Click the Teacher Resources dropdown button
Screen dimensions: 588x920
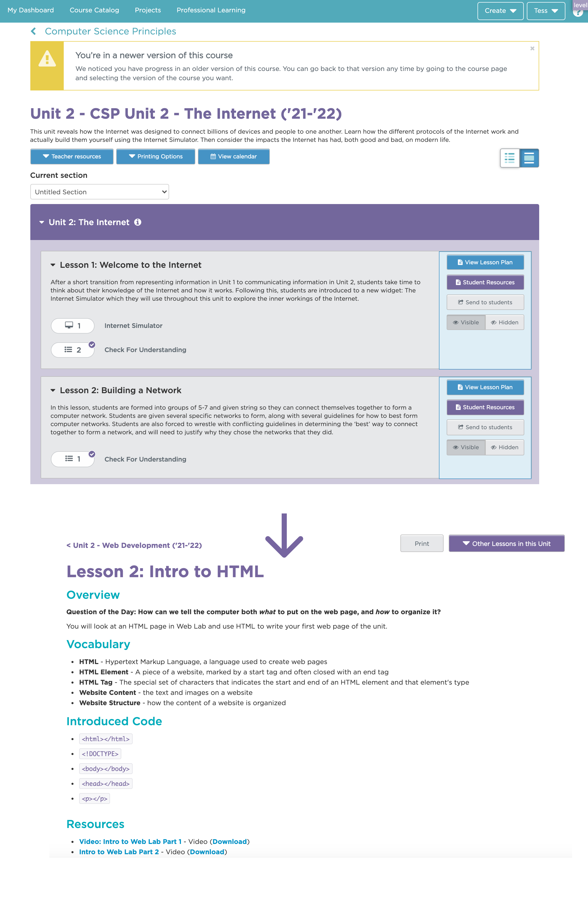(x=72, y=157)
